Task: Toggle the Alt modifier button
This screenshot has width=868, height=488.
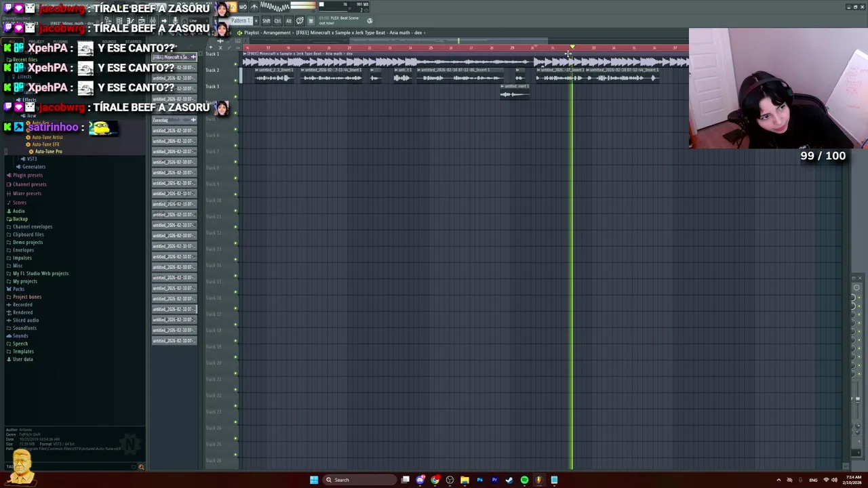Action: [288, 20]
